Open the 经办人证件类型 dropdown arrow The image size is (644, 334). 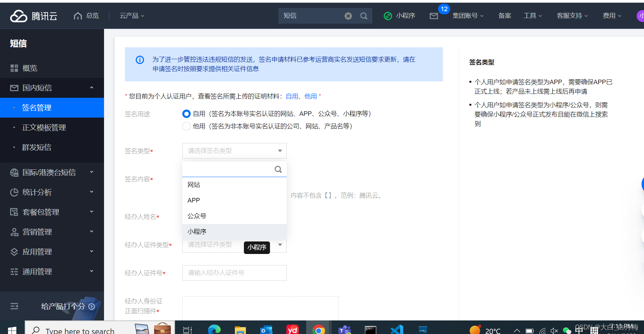tap(280, 245)
